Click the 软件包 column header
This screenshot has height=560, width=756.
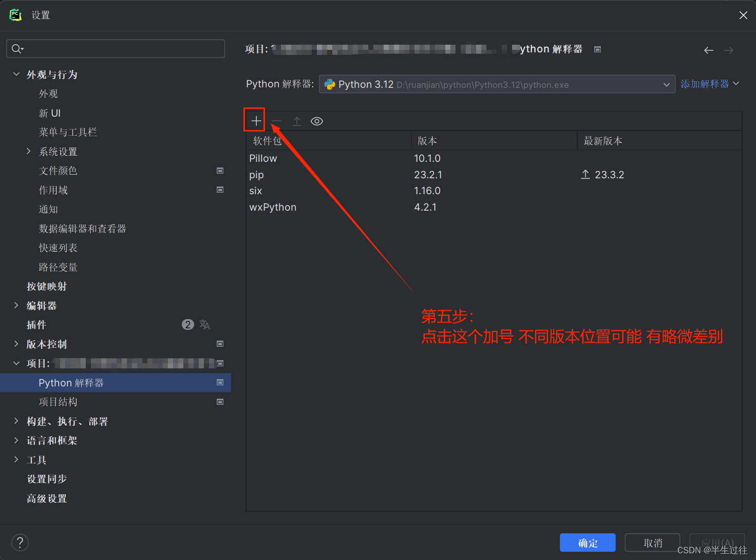click(329, 141)
